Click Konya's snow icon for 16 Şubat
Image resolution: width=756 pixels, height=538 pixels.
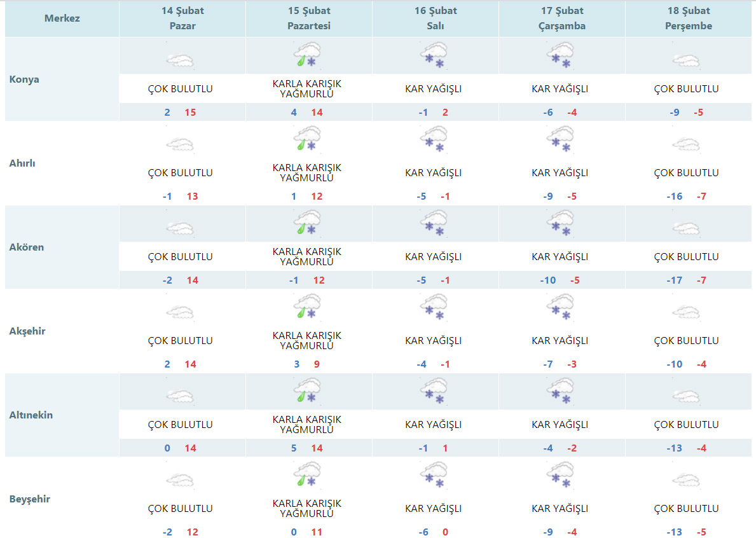point(434,55)
